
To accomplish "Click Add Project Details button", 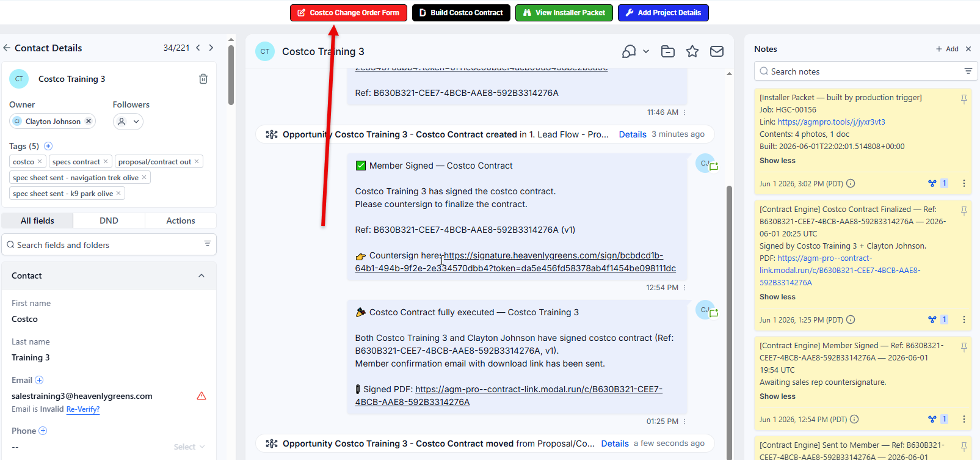I will point(663,13).
